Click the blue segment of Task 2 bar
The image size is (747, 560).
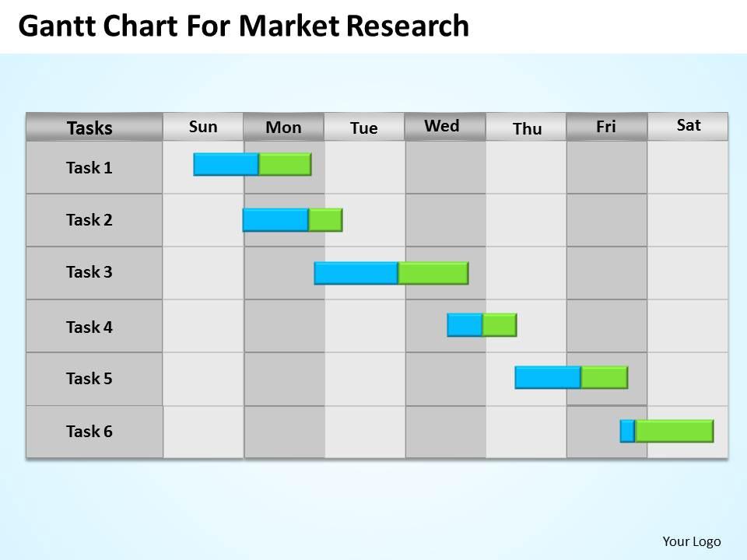tap(275, 220)
